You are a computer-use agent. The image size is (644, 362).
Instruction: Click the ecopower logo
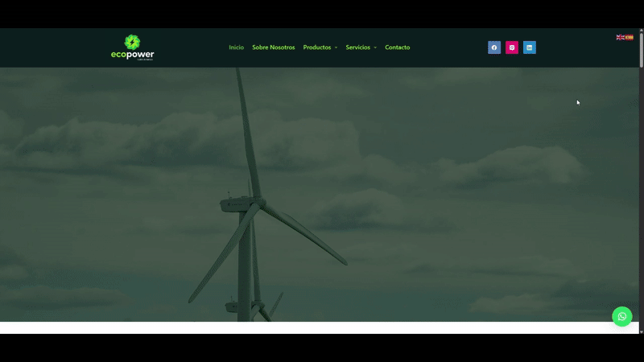click(x=132, y=47)
